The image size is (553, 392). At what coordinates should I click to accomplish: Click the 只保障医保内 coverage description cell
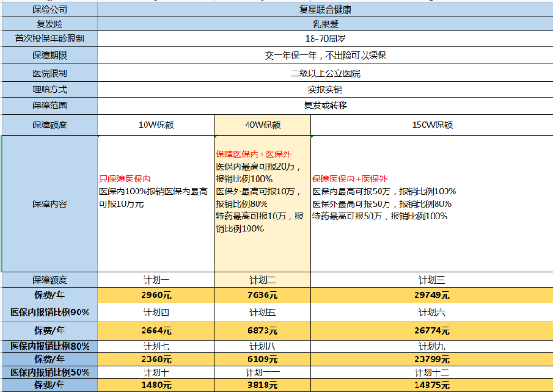[156, 204]
